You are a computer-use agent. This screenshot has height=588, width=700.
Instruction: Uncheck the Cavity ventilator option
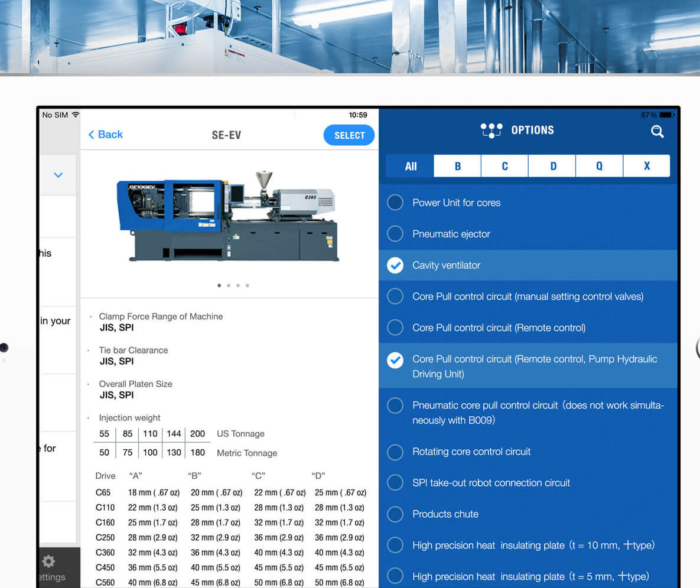coord(395,266)
